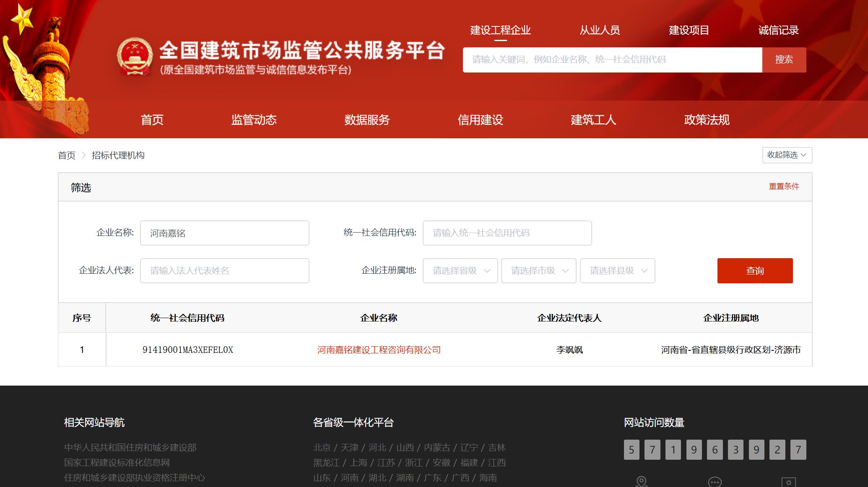Click the national emblem logo
The height and width of the screenshot is (487, 868).
134,57
